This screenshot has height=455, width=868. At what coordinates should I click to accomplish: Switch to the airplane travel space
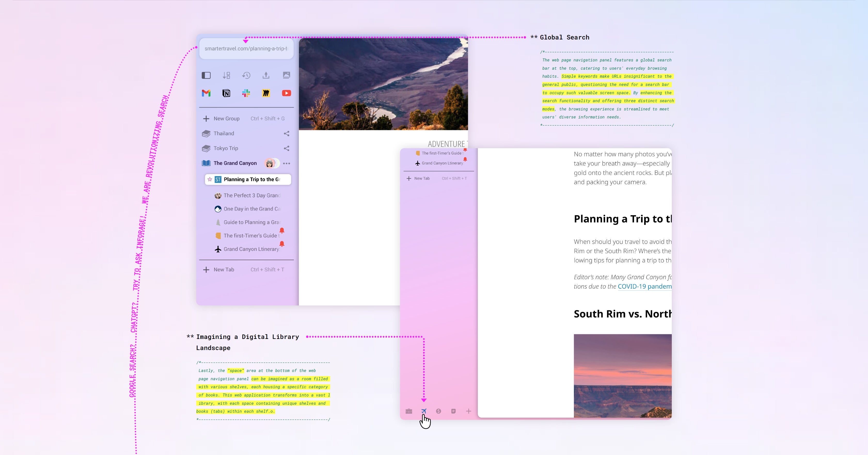coord(424,411)
